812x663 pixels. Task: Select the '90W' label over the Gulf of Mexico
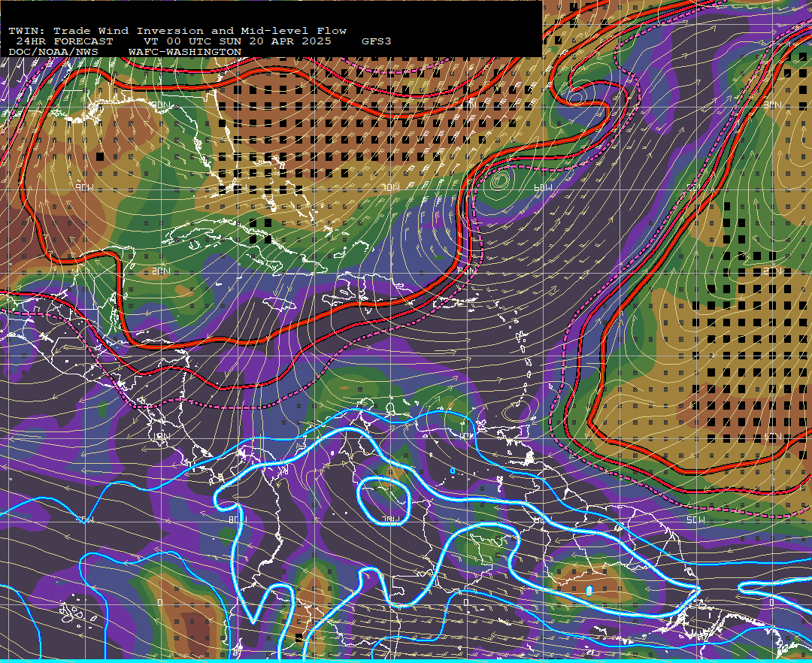coord(84,188)
